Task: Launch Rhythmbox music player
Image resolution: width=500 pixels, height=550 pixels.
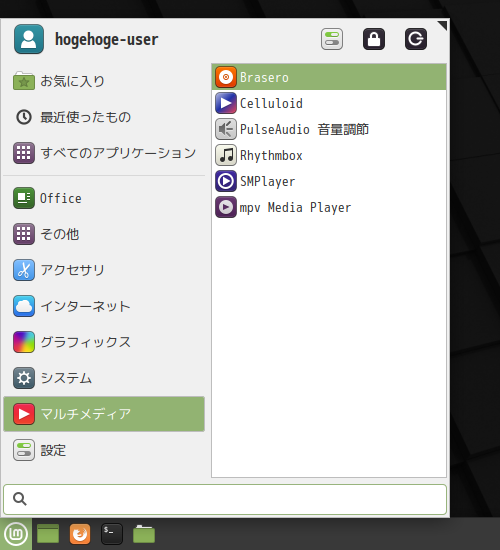Action: click(329, 155)
